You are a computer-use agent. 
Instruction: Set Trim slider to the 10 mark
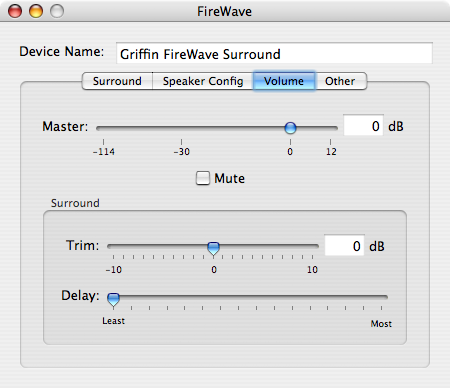[x=313, y=247]
